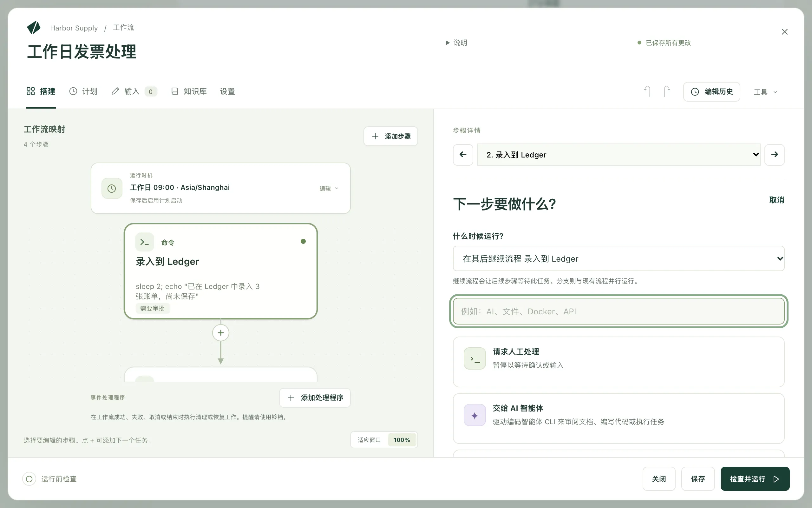Click the 需要审批 tag
Screen dimensions: 812x508
tap(152, 308)
